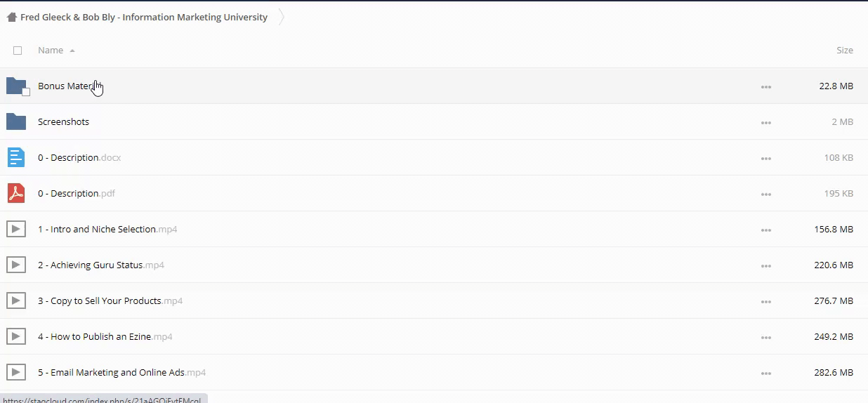Click the docx document file icon
The height and width of the screenshot is (403, 868).
[16, 157]
